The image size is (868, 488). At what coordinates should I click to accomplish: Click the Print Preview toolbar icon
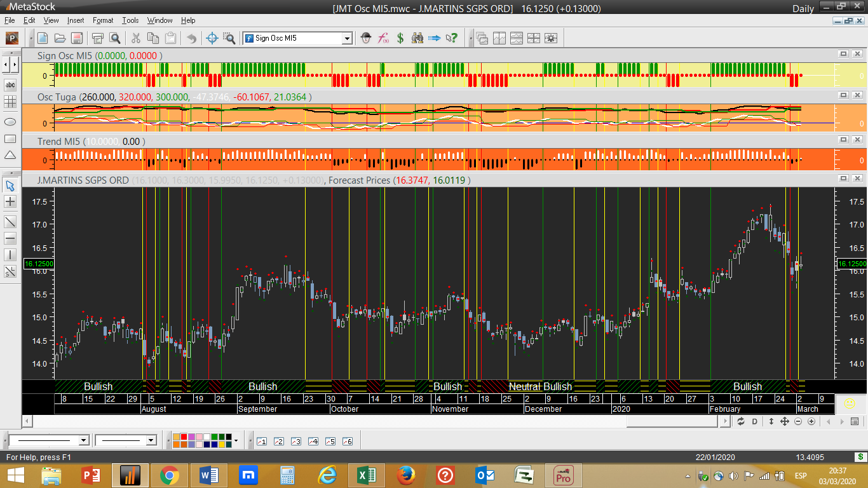[x=115, y=38]
